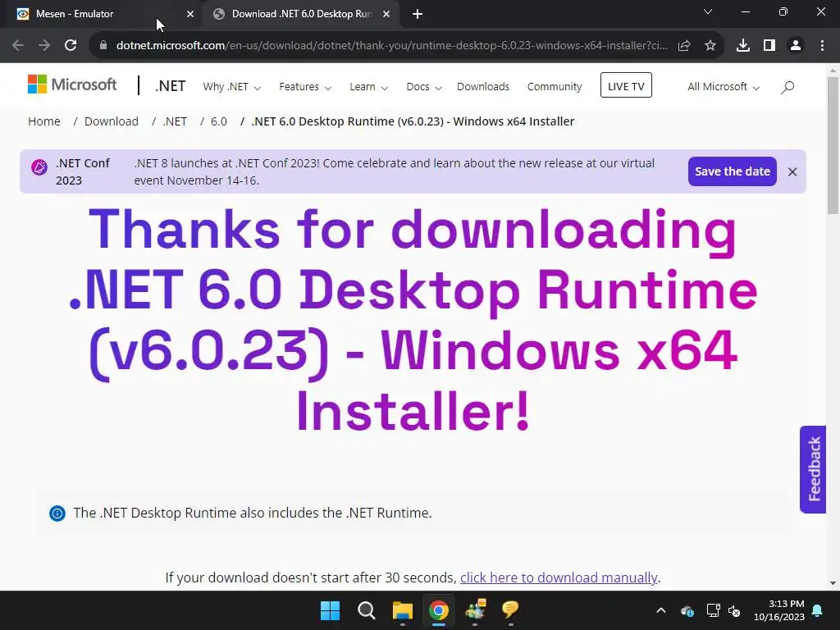This screenshot has height=630, width=840.
Task: Close the Download .NET 6.0 tab
Action: click(x=386, y=14)
